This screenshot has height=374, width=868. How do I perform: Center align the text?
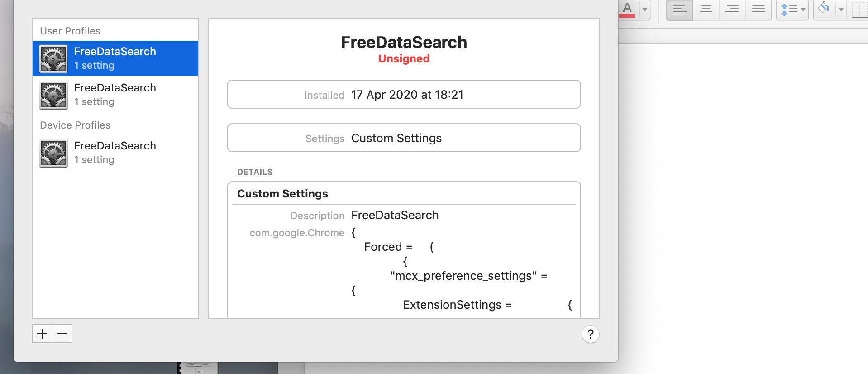pyautogui.click(x=706, y=10)
